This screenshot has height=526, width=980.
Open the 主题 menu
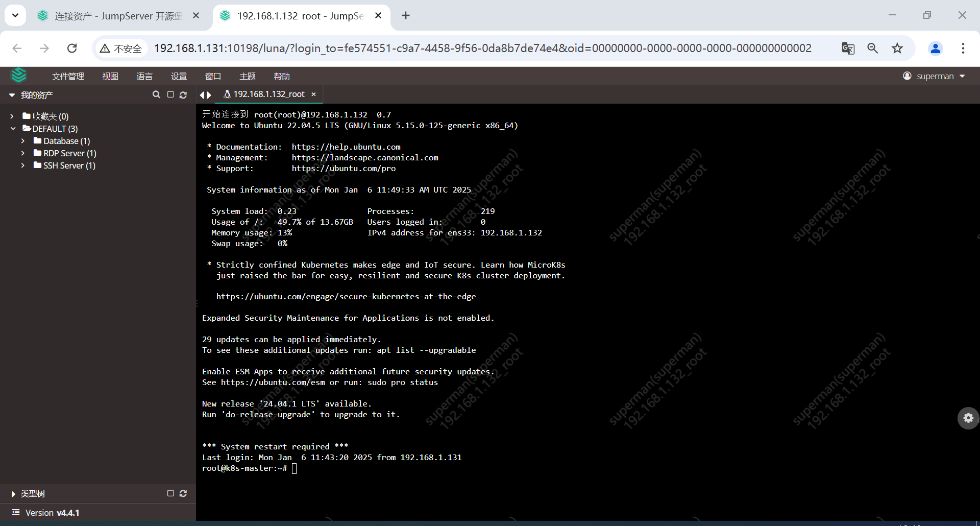click(x=248, y=76)
